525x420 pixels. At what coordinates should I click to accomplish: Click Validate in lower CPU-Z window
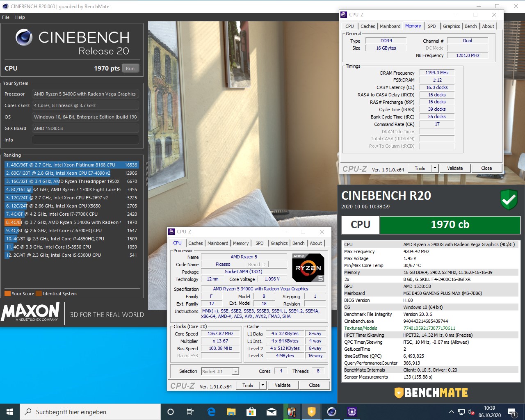[x=283, y=385]
